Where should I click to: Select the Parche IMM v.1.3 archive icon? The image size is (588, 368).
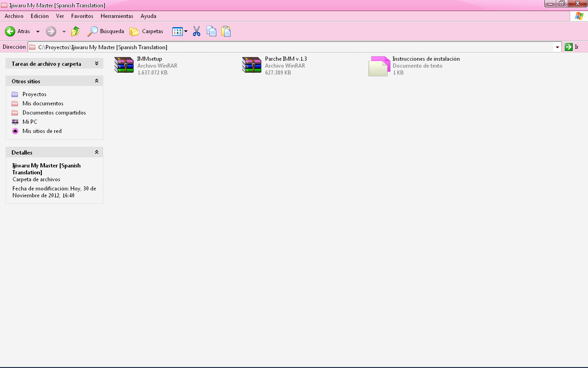(252, 65)
